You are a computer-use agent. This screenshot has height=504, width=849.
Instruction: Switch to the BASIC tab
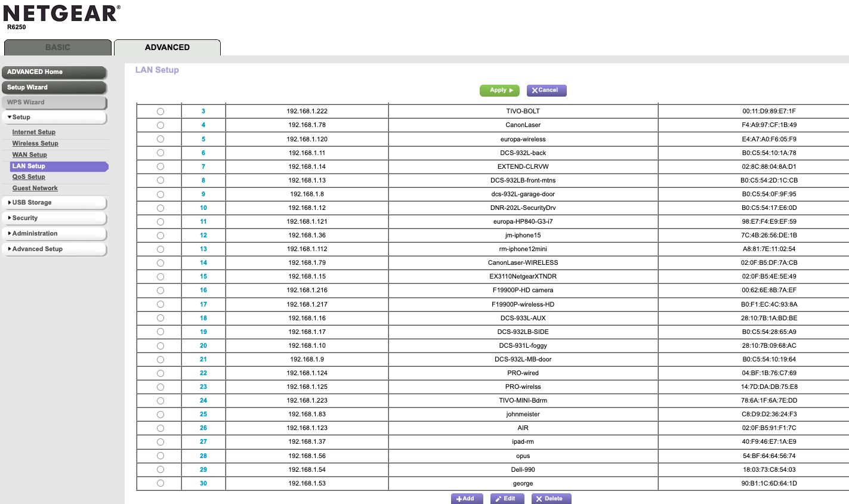pos(58,47)
